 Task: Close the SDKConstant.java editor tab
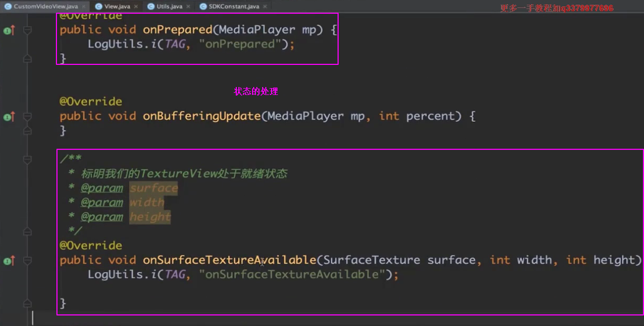265,6
